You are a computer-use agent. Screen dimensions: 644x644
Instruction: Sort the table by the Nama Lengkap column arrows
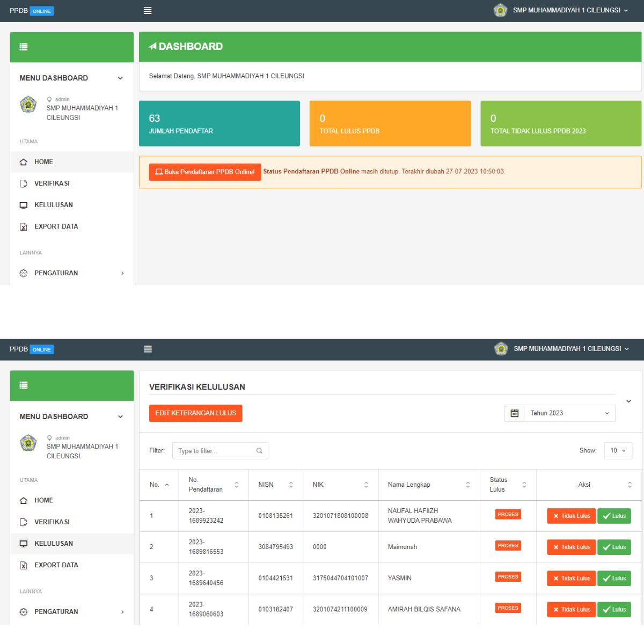tap(467, 485)
